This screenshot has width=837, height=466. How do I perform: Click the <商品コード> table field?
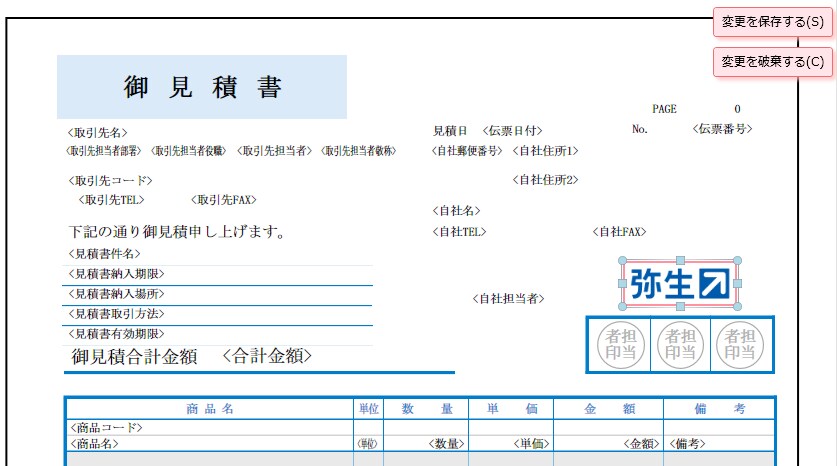[106, 427]
